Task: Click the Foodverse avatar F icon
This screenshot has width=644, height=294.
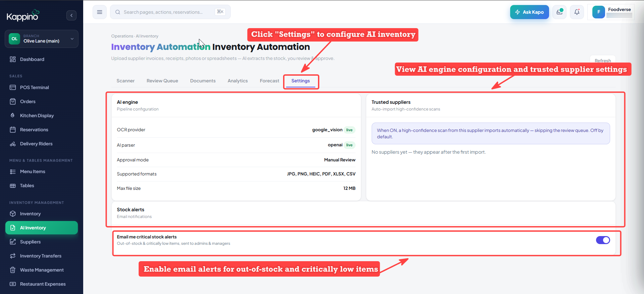Action: point(599,12)
